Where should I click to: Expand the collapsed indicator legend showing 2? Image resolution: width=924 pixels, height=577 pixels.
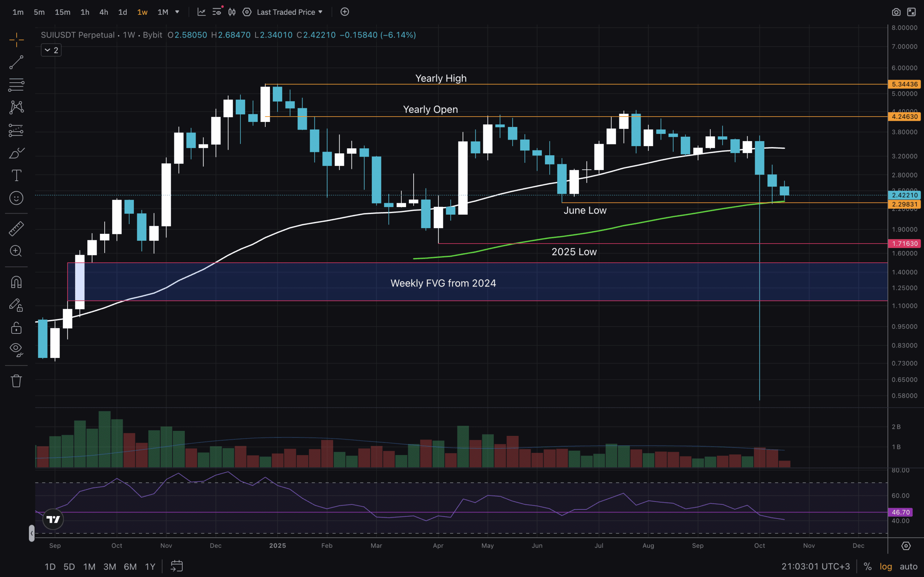click(51, 50)
